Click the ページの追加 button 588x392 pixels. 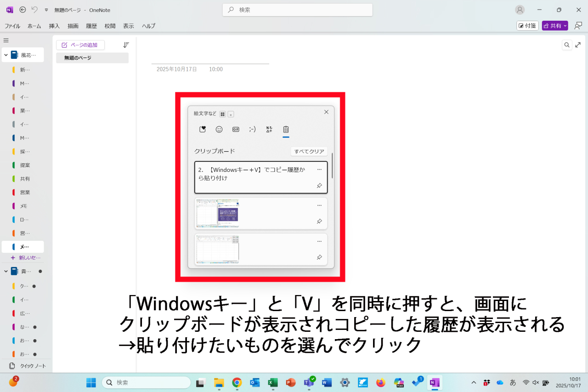(80, 45)
